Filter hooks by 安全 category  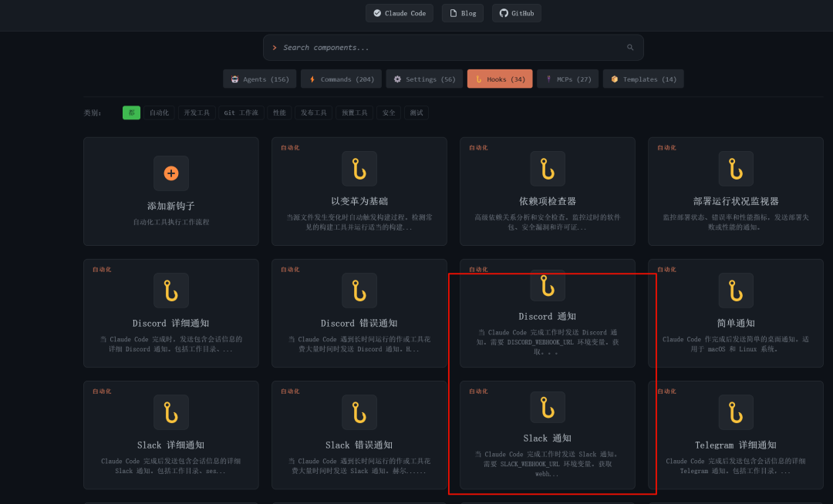click(389, 113)
